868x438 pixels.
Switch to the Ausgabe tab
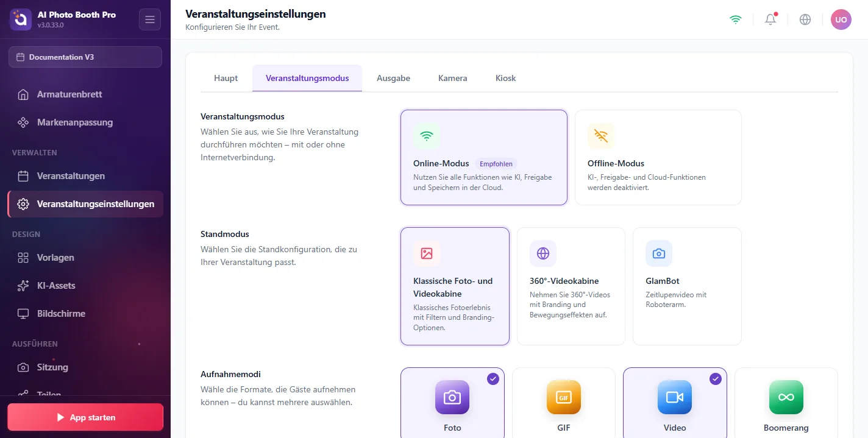[393, 78]
